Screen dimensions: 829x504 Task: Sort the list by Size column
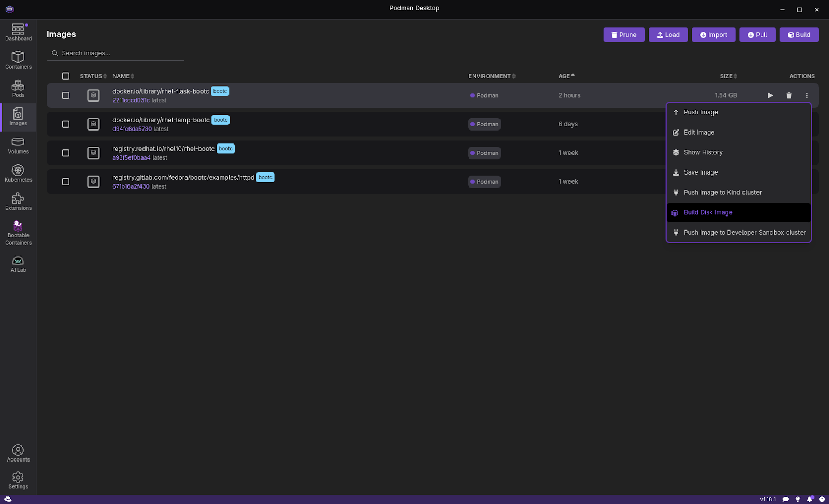728,76
